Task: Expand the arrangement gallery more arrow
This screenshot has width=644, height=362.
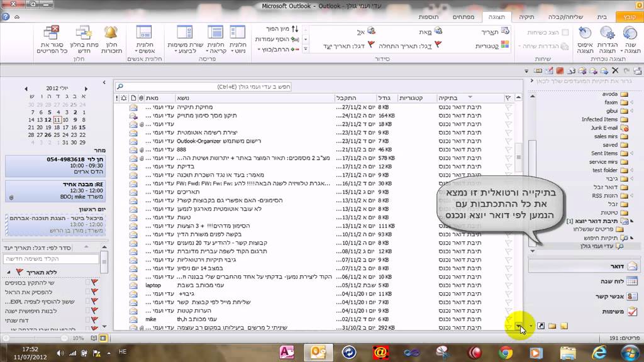Action: click(x=306, y=49)
